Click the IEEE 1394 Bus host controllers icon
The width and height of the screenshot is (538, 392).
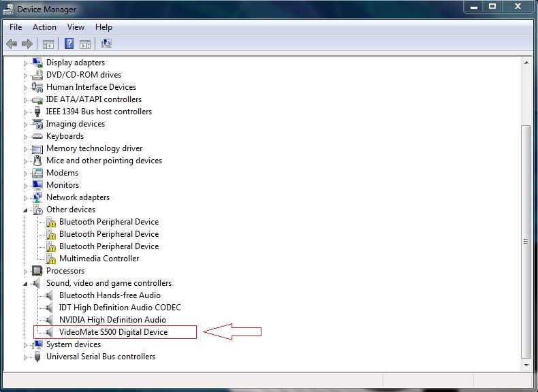(37, 112)
